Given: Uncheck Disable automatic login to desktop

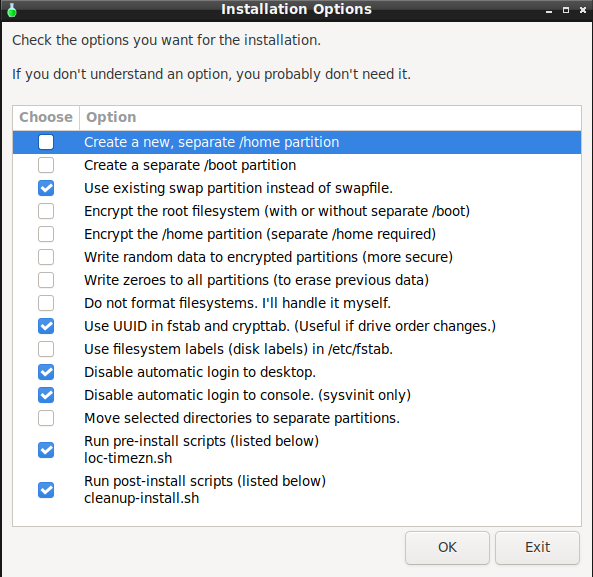Looking at the screenshot, I should click(x=46, y=372).
